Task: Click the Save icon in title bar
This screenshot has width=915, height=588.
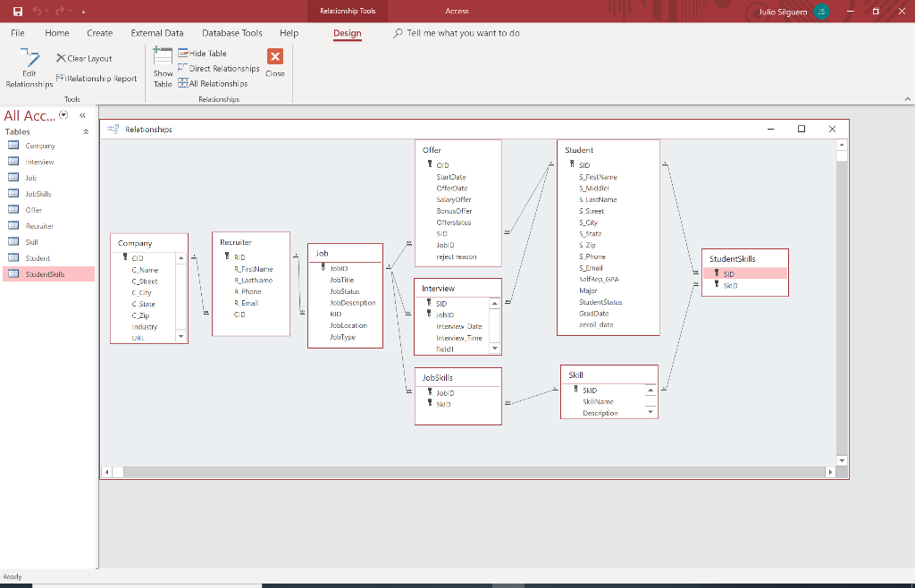Action: [18, 11]
